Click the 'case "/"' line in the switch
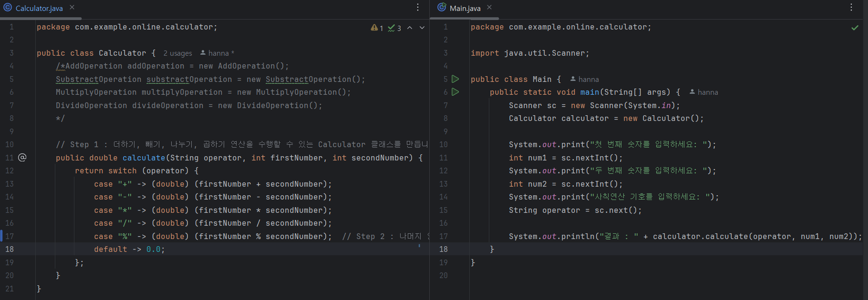The height and width of the screenshot is (300, 868). pyautogui.click(x=213, y=223)
